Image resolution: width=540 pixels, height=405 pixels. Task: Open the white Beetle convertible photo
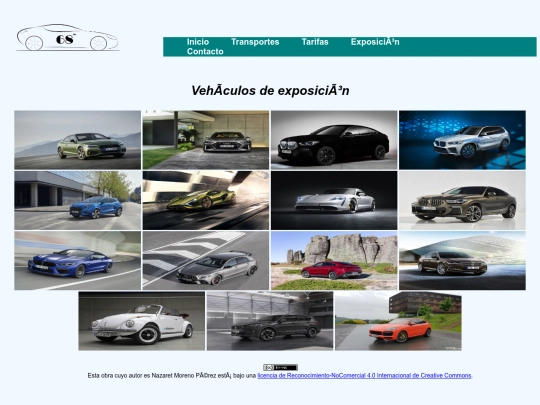(x=142, y=321)
